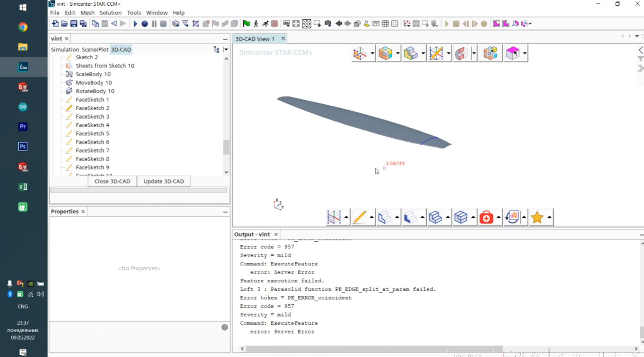Image resolution: width=644 pixels, height=357 pixels.
Task: Click the section view body icon
Action: click(x=411, y=54)
